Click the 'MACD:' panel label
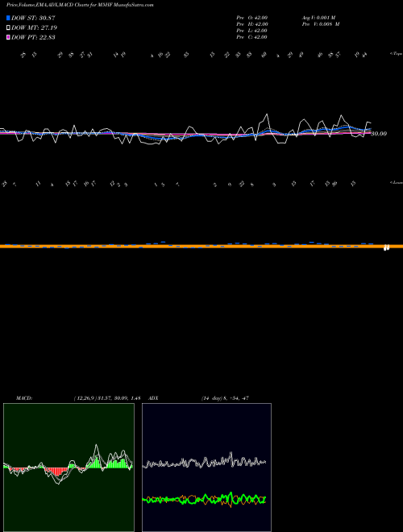 [24, 398]
